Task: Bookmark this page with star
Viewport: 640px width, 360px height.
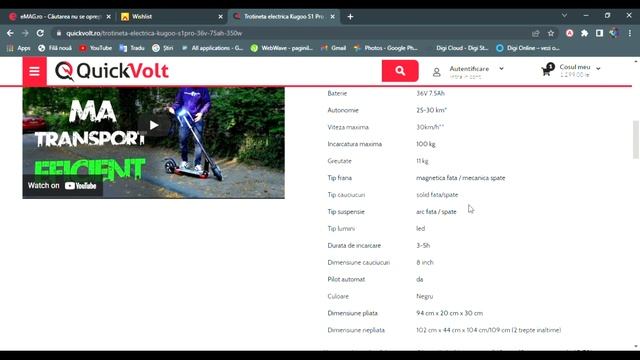Action: click(551, 33)
